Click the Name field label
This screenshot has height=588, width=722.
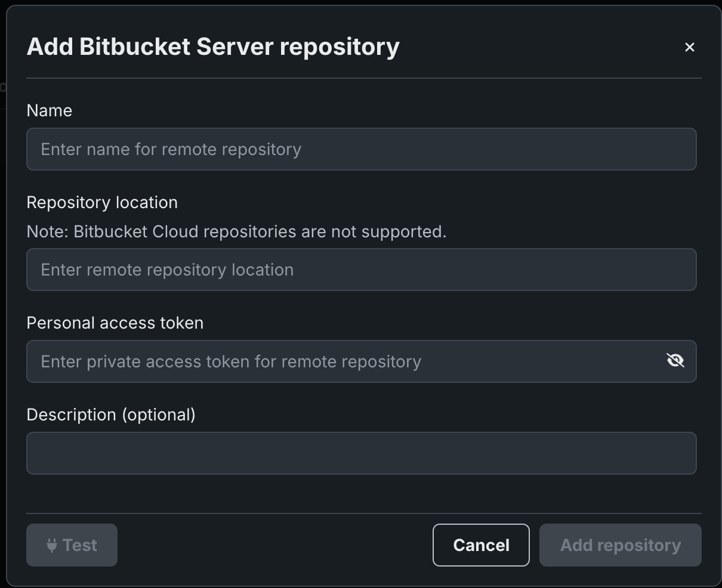(50, 110)
